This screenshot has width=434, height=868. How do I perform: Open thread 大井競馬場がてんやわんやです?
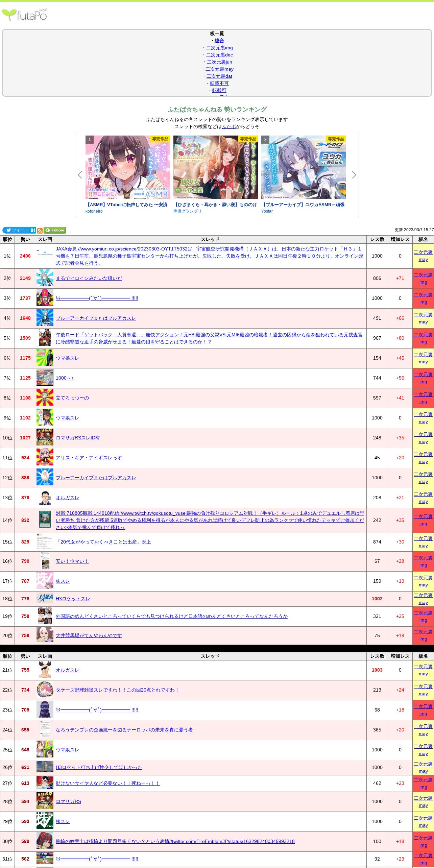[89, 635]
